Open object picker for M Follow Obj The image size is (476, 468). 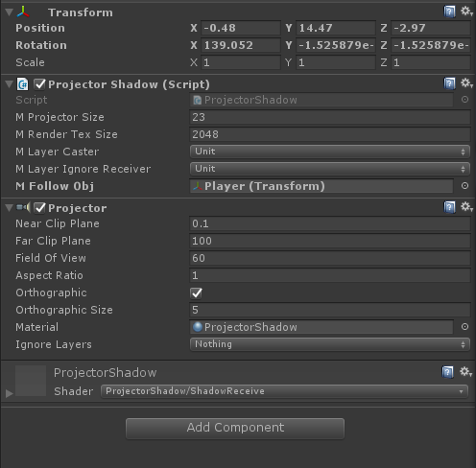(x=464, y=186)
